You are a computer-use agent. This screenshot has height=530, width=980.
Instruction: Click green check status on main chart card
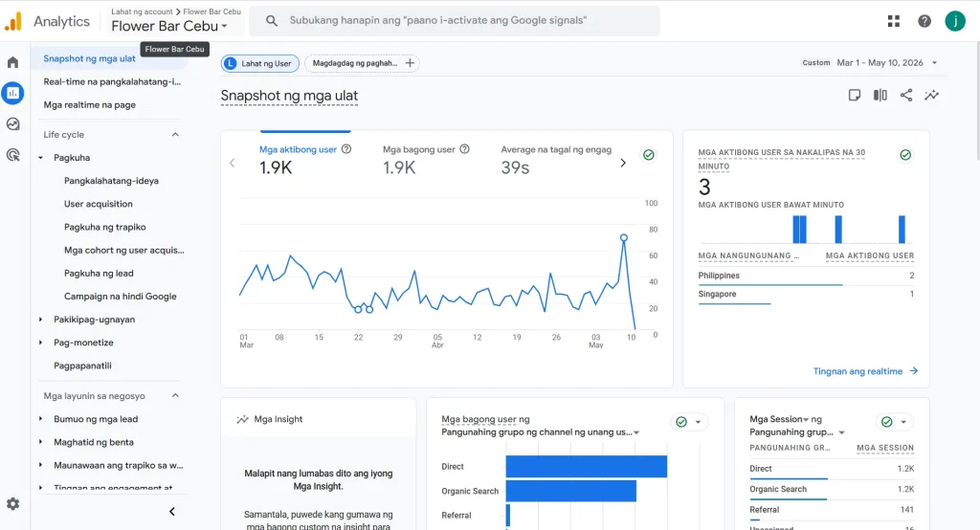click(649, 154)
